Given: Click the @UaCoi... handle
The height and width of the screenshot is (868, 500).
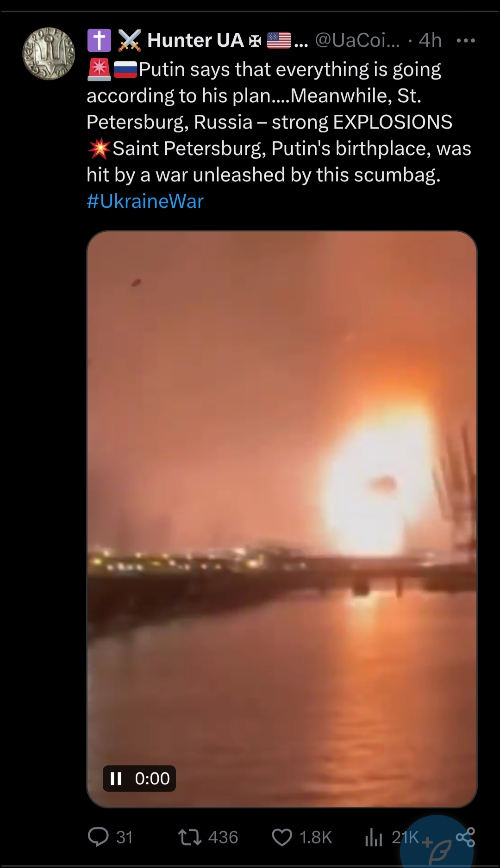Looking at the screenshot, I should 357,40.
